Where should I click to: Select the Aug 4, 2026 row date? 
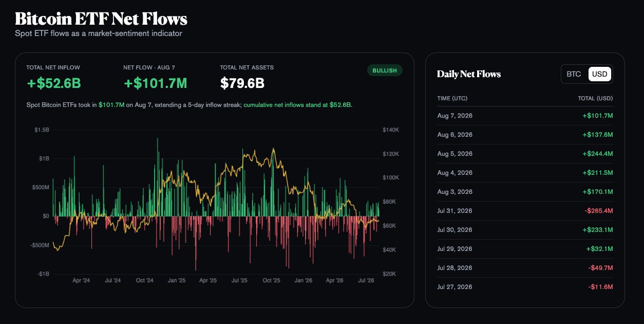(455, 173)
